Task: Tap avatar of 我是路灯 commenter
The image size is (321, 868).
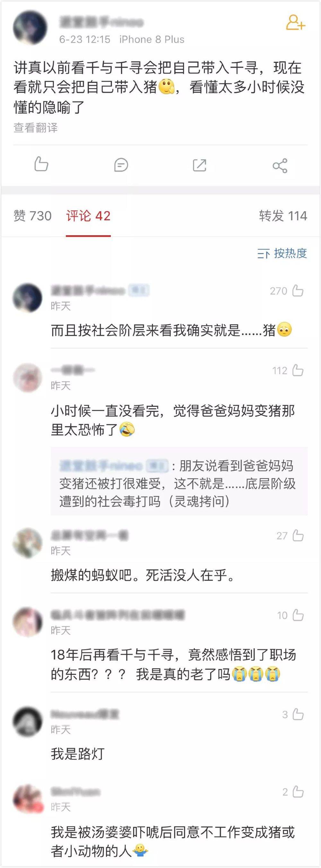Action: (28, 721)
